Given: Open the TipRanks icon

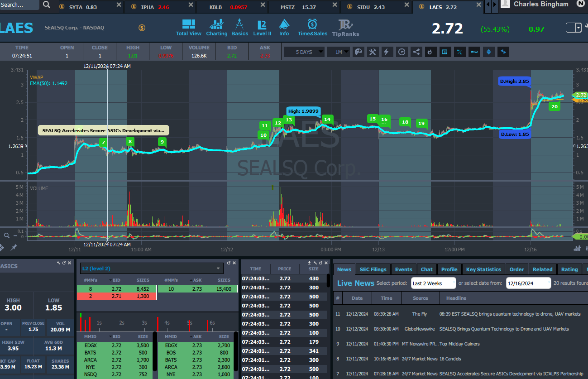Looking at the screenshot, I should (x=345, y=28).
